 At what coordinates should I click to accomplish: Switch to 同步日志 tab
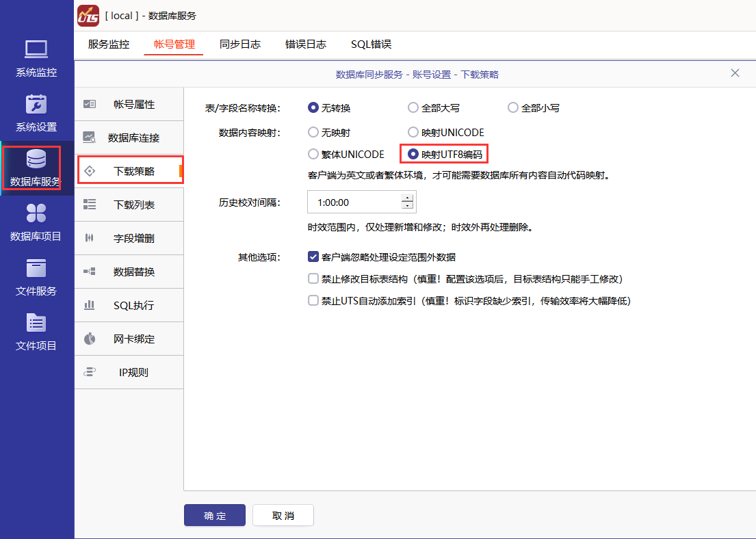pos(239,44)
